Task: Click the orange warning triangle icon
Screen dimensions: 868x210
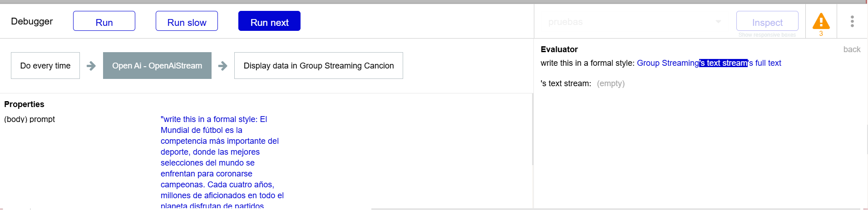Action: [x=821, y=21]
